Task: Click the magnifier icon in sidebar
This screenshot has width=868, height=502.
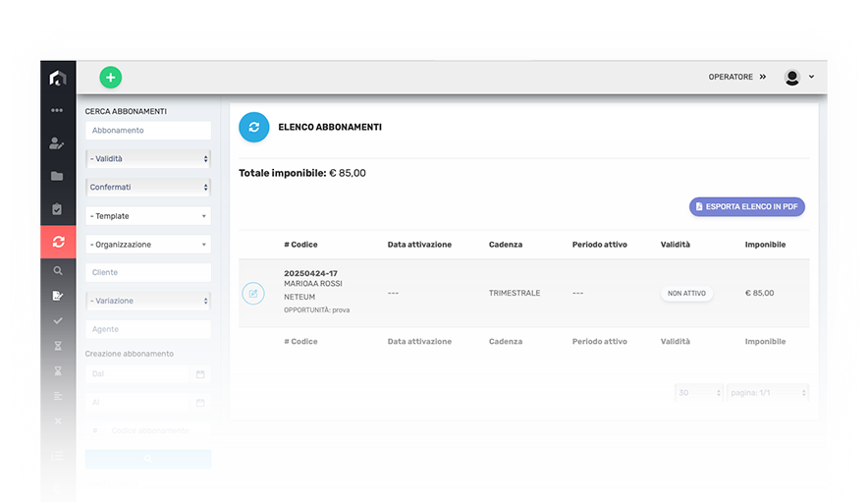Action: coord(57,271)
